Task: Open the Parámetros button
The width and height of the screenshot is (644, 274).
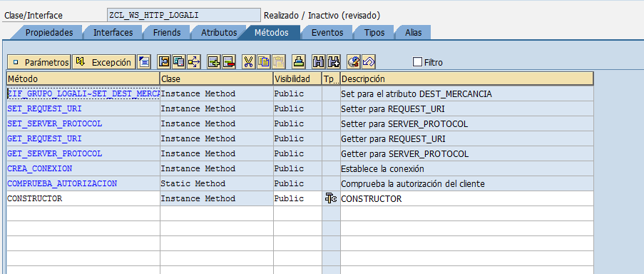Action: point(39,63)
